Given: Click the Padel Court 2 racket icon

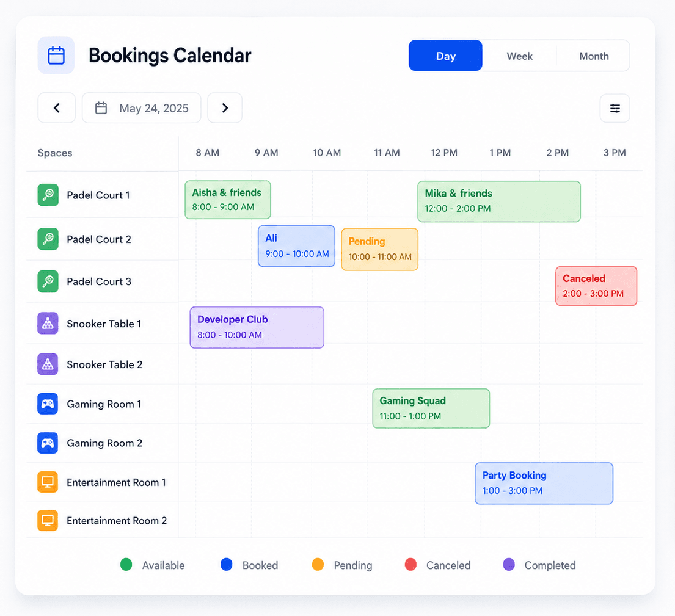Looking at the screenshot, I should point(48,239).
